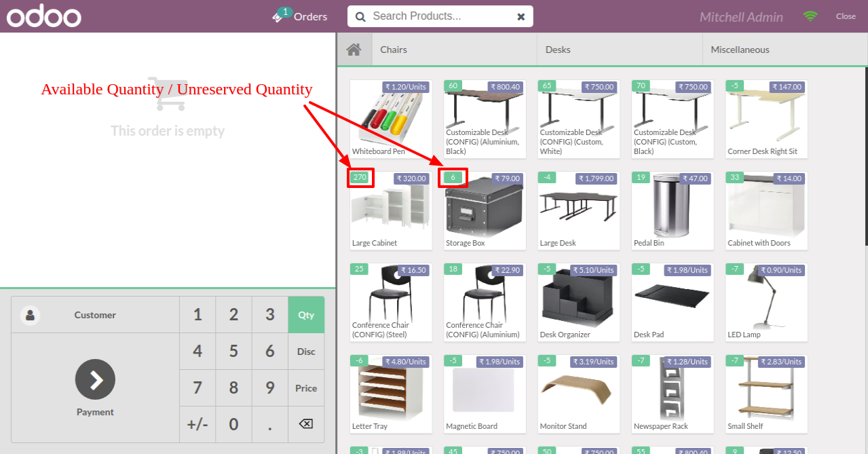Tap numpad key 8
Image resolution: width=868 pixels, height=454 pixels.
pos(233,388)
